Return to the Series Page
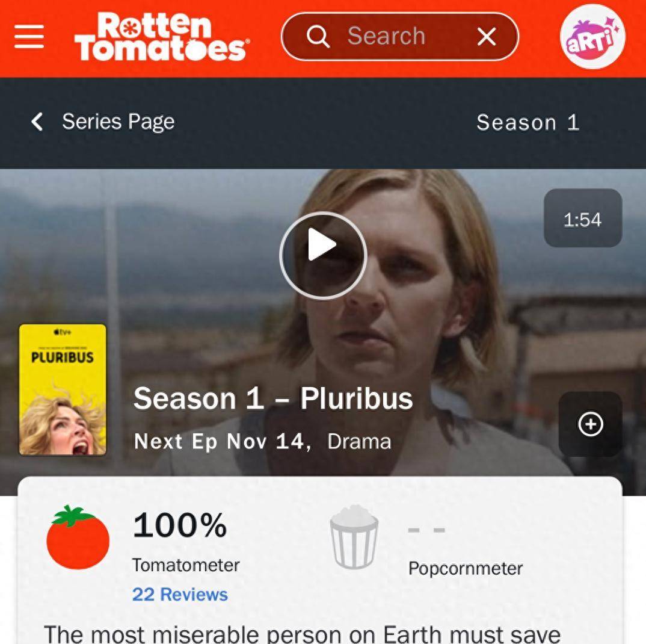The image size is (646, 644). pyautogui.click(x=118, y=122)
